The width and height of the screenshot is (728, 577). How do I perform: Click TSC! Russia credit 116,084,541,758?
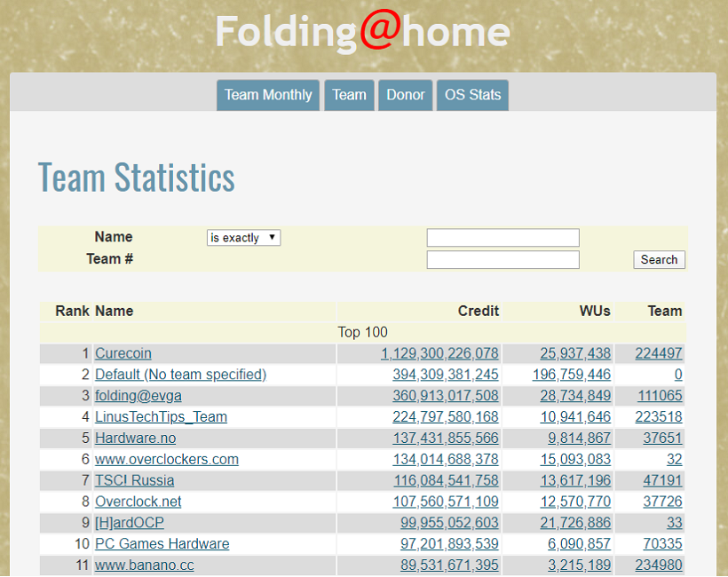tap(447, 480)
